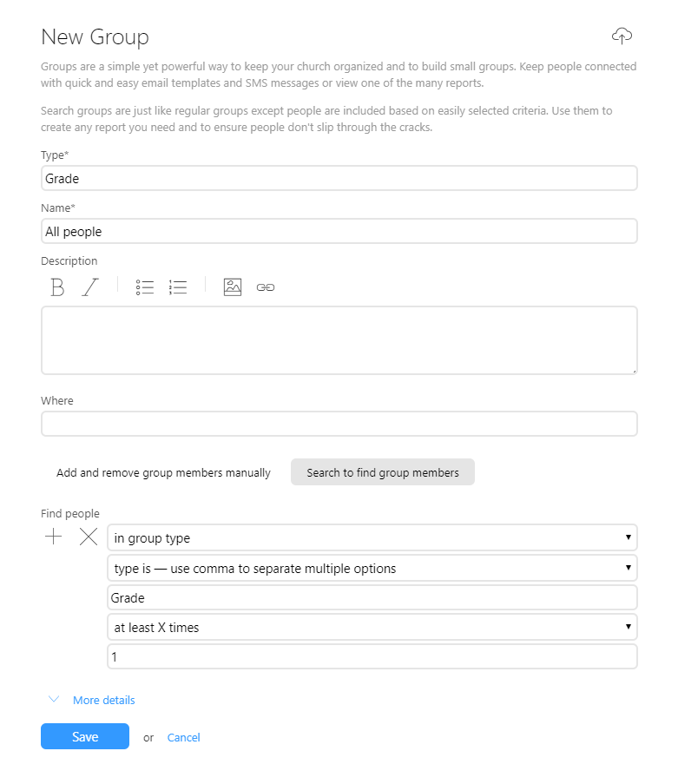Focus the Type field containing Grade
Screen dimensions: 678x784
(339, 179)
